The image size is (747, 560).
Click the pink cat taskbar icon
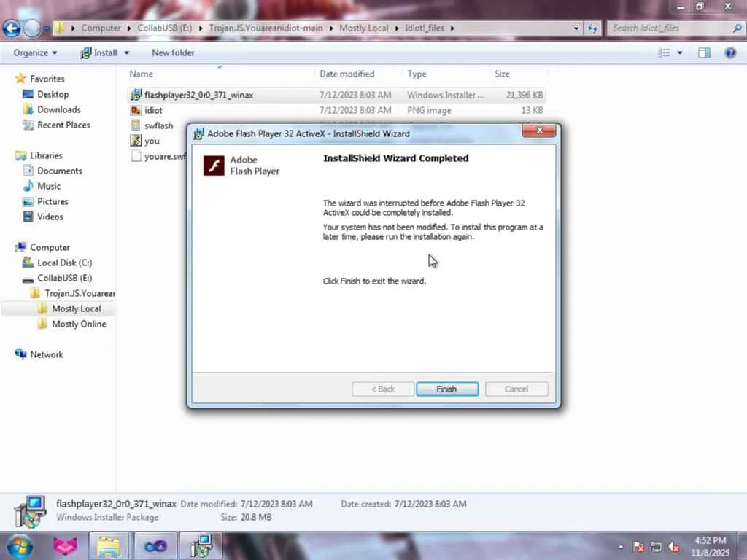pos(65,546)
